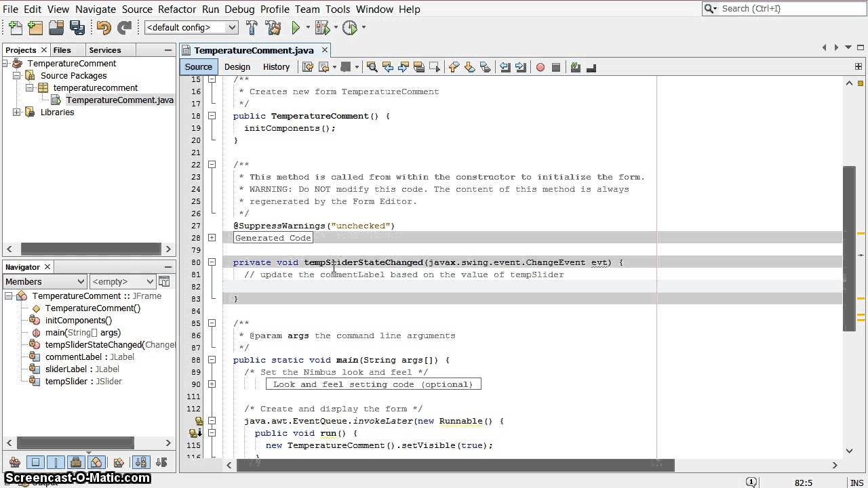Click the editor vertical scrollbar thumb
This screenshot has width=868, height=488.
point(849,248)
